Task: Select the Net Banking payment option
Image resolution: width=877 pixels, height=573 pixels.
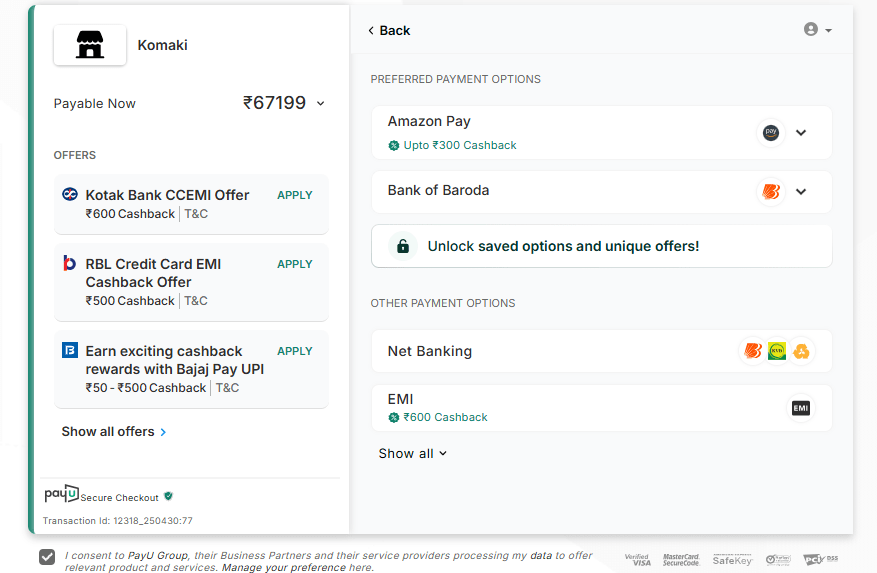Action: (602, 351)
